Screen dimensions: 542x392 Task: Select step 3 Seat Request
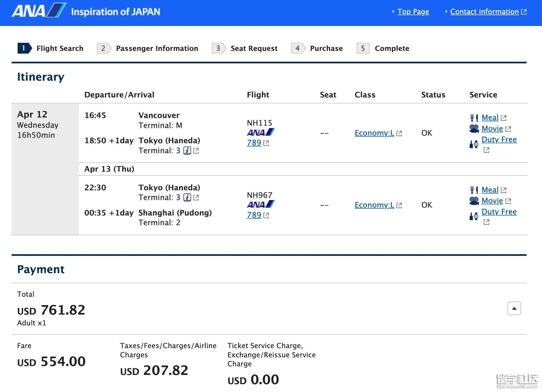coord(245,48)
